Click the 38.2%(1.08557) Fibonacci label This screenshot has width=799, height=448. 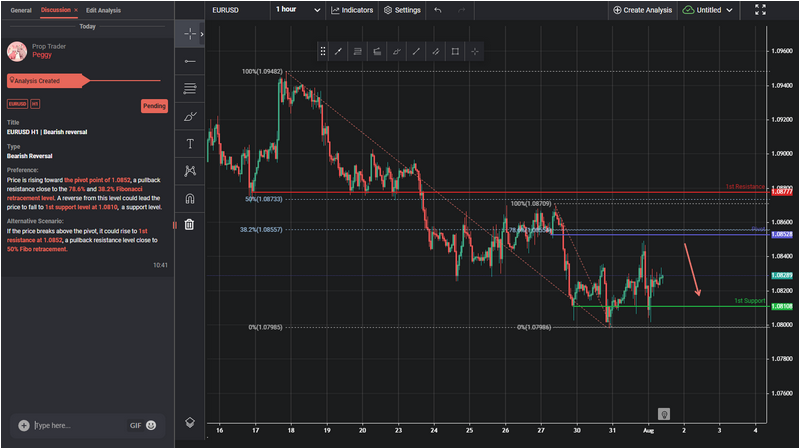click(261, 229)
